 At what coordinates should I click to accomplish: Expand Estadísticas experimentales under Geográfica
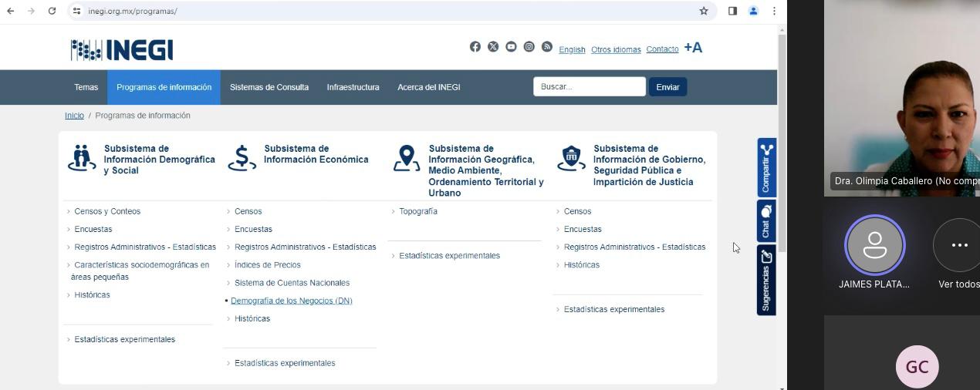tap(449, 256)
